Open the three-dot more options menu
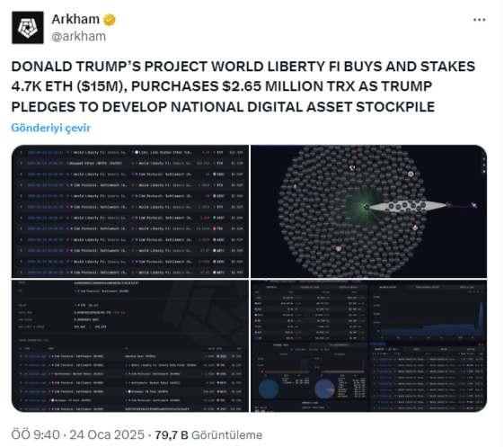Image resolution: width=504 pixels, height=447 pixels. coord(479,20)
